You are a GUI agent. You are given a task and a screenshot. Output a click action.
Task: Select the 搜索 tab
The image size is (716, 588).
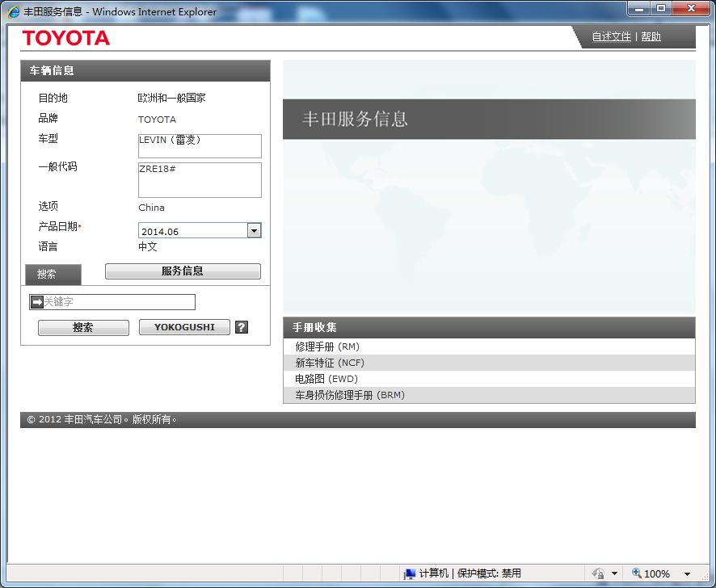(53, 275)
